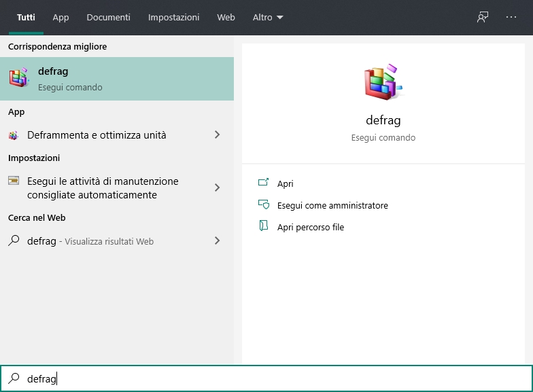Click the Impostazioni section heading
Image resolution: width=533 pixels, height=392 pixels.
coord(34,158)
